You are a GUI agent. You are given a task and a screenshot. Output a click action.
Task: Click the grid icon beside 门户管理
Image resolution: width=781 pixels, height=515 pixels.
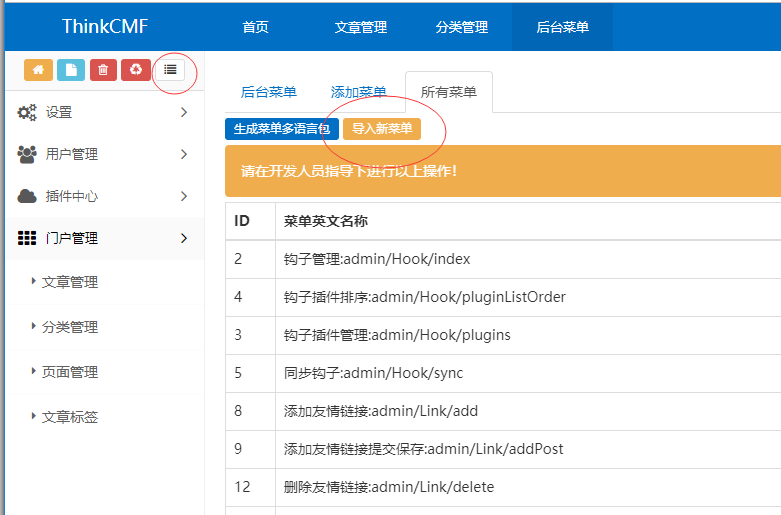27,239
